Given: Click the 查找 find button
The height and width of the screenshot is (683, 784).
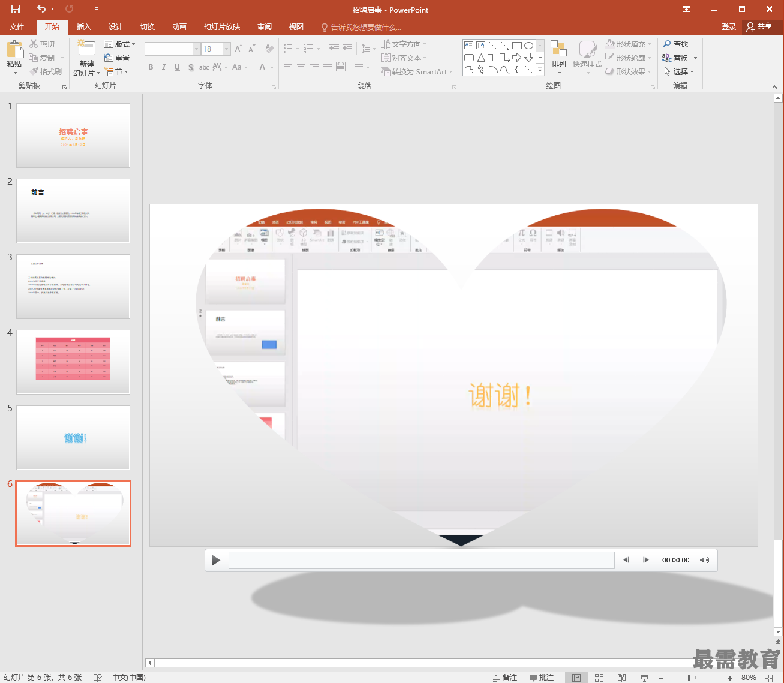Looking at the screenshot, I should click(x=675, y=44).
